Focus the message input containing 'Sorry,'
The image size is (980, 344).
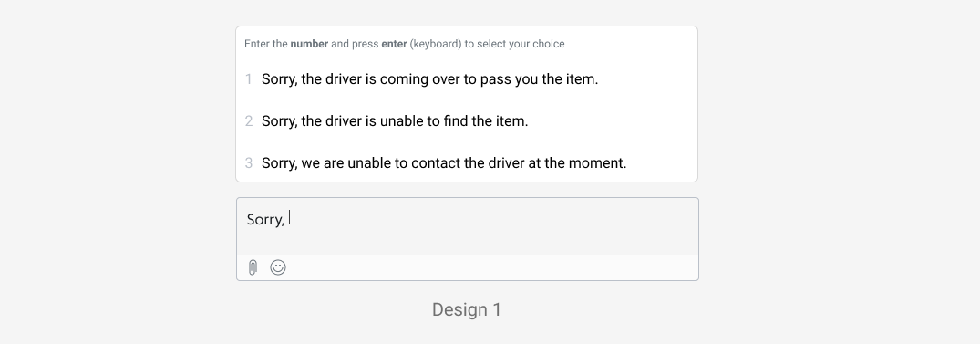tap(468, 226)
